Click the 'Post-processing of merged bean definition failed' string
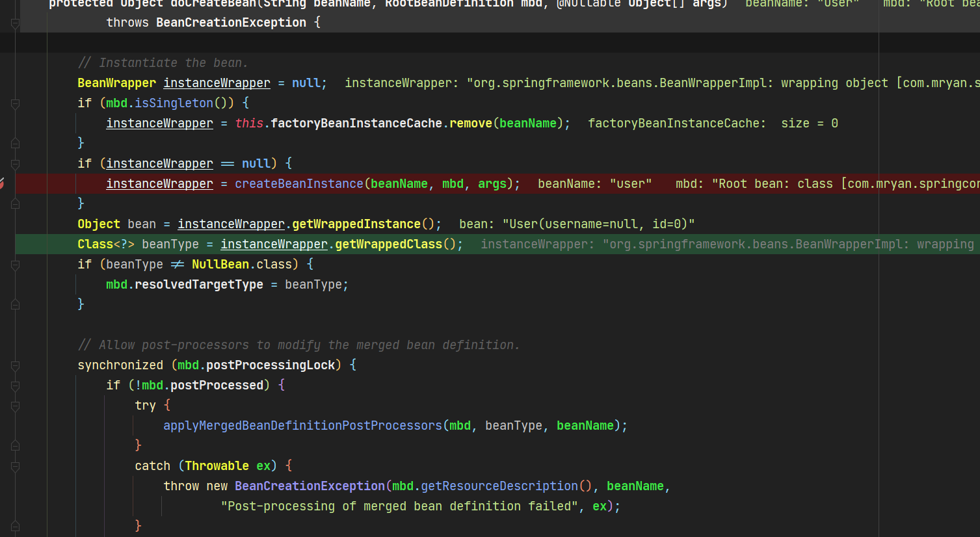 pyautogui.click(x=399, y=506)
